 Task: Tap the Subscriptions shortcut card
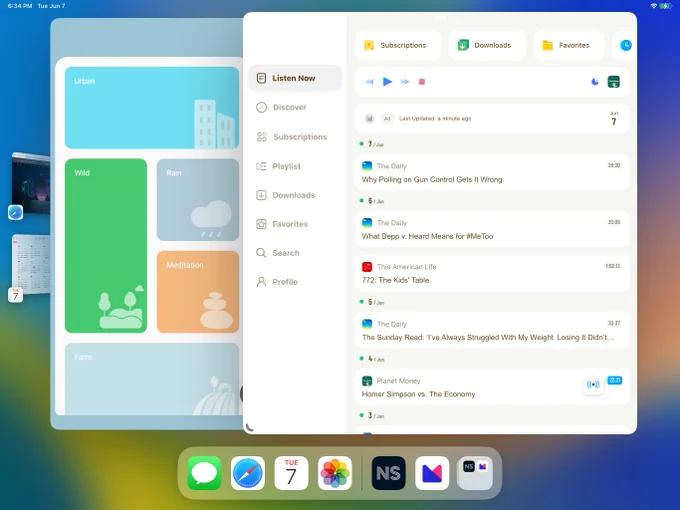(x=398, y=45)
